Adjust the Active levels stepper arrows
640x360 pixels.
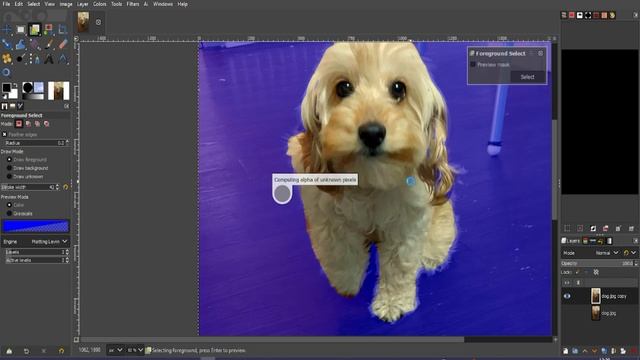point(67,260)
